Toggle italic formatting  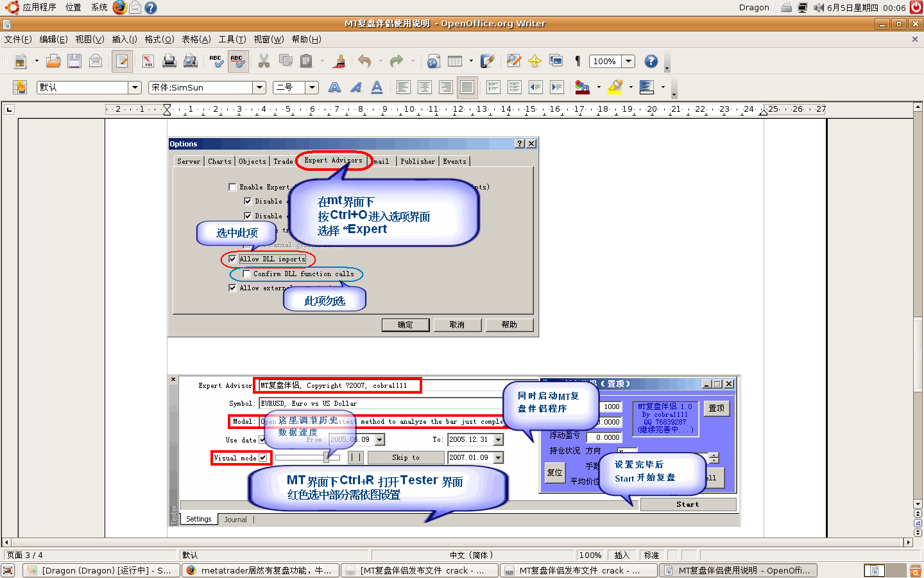coord(355,87)
